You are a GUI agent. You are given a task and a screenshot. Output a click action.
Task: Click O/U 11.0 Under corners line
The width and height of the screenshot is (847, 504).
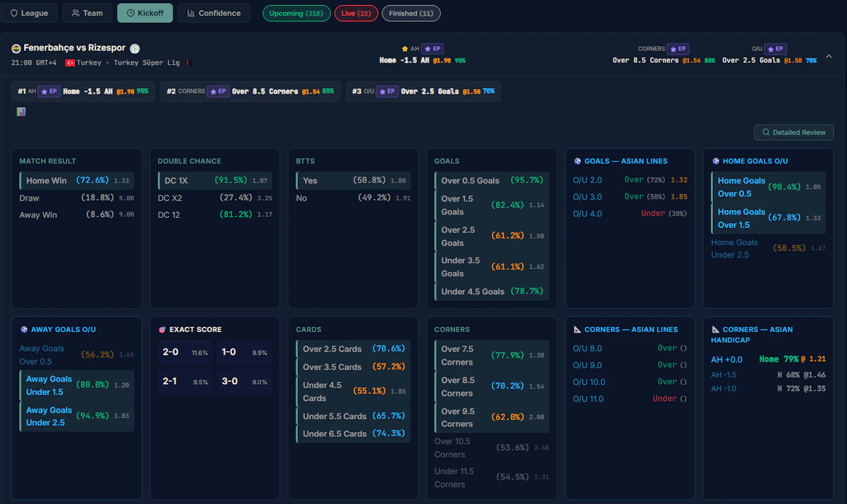pyautogui.click(x=630, y=399)
